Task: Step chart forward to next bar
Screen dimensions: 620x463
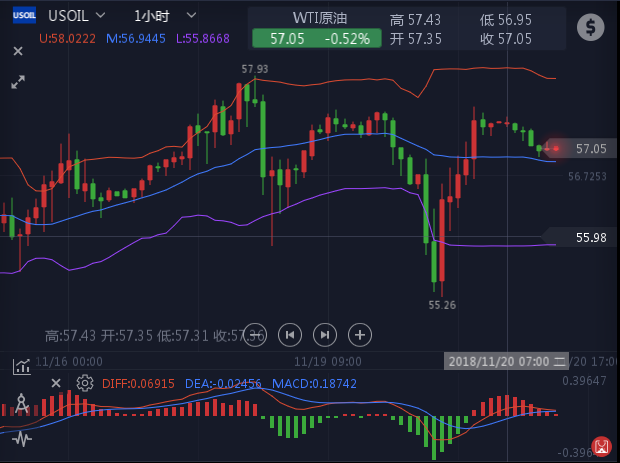Action: click(324, 334)
